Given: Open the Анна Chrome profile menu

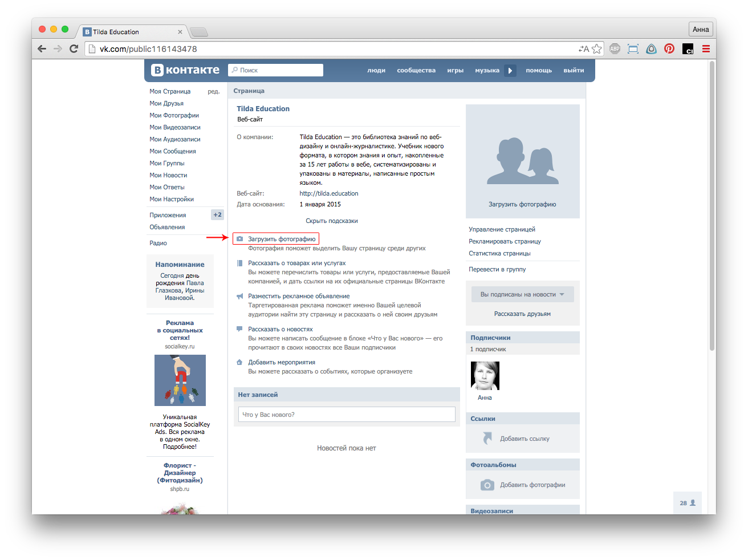Looking at the screenshot, I should tap(700, 30).
